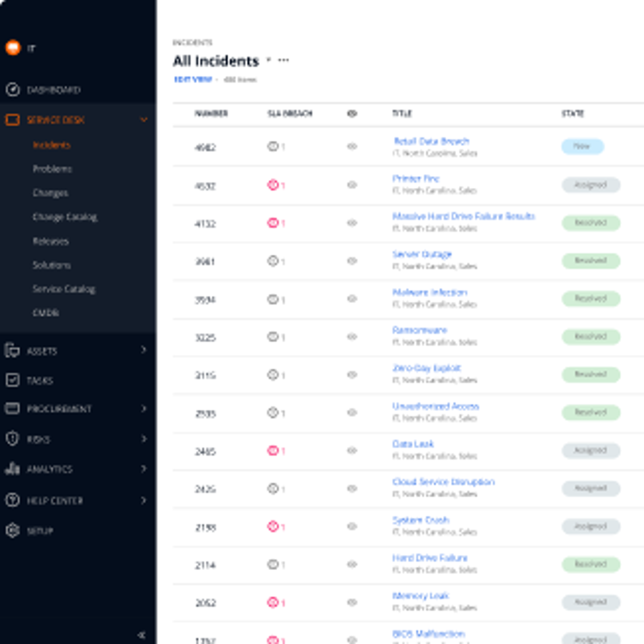Open the Dashboard gauge icon in sidebar

(13, 89)
